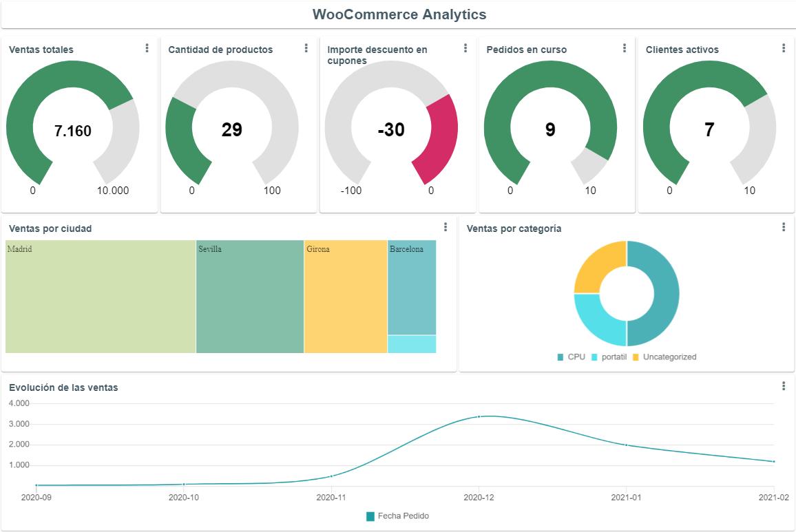
Task: Select the small light-cyan block under Barcelona
Action: (x=412, y=344)
